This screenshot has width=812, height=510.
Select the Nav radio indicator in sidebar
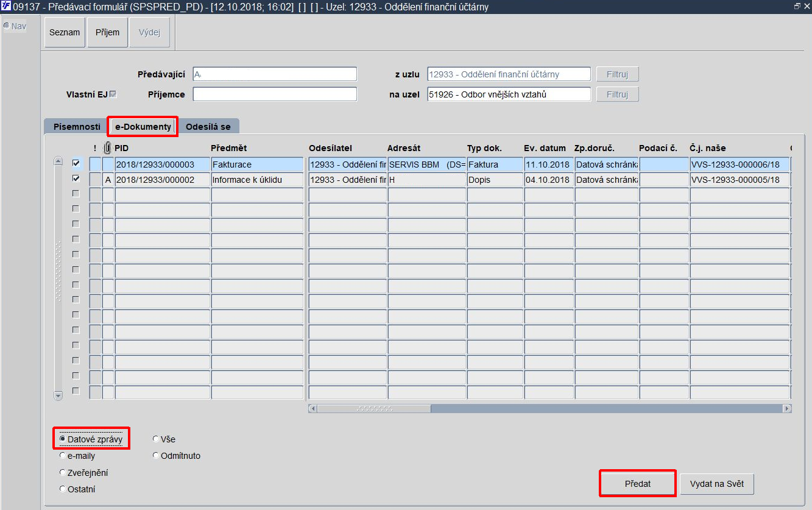click(7, 26)
